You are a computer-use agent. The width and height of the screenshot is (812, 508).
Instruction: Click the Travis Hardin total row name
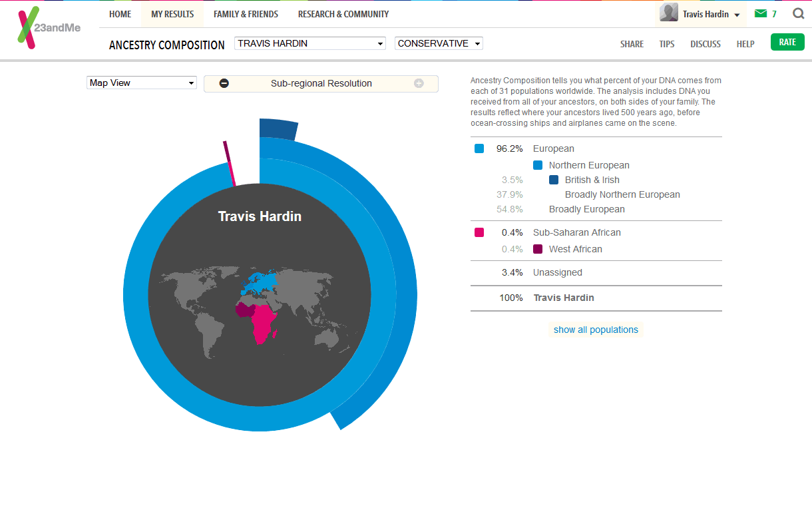tap(564, 298)
